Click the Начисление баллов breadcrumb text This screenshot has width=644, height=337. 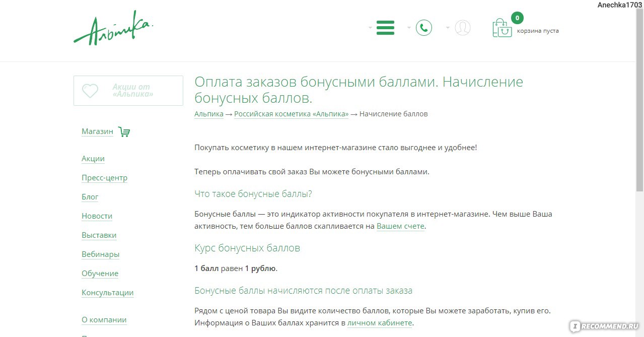click(x=393, y=114)
